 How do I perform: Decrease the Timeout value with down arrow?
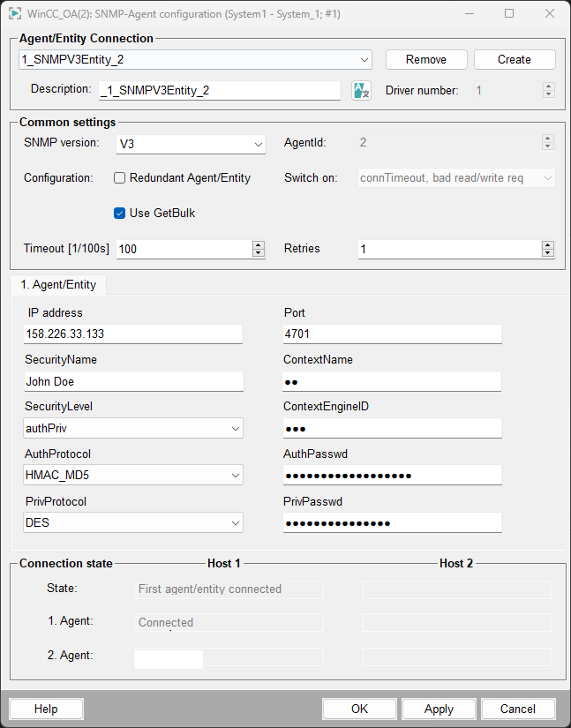coord(259,253)
